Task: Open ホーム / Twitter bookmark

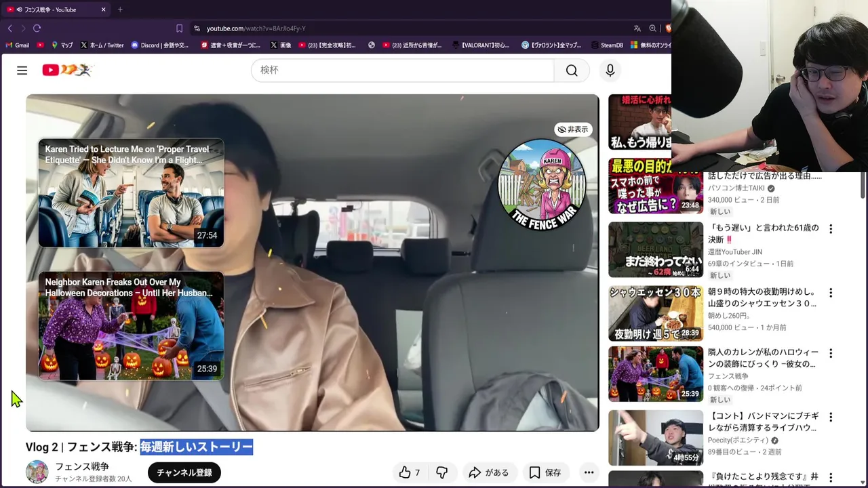Action: tap(102, 45)
